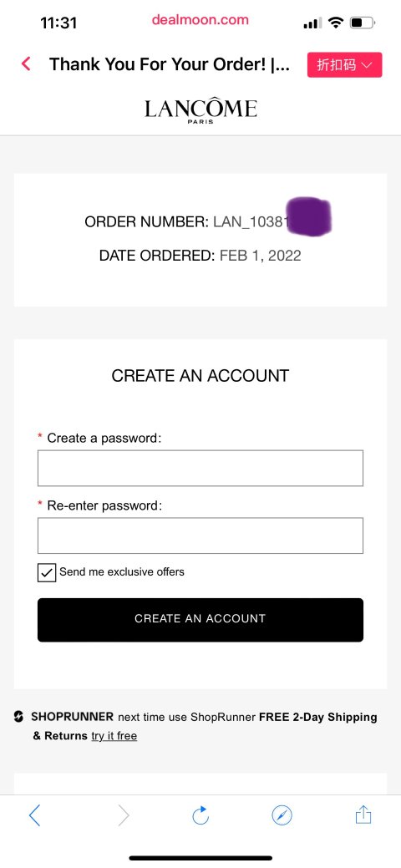Tap the Thank You For Your Order title
Screen dimensions: 401x868
tap(170, 64)
